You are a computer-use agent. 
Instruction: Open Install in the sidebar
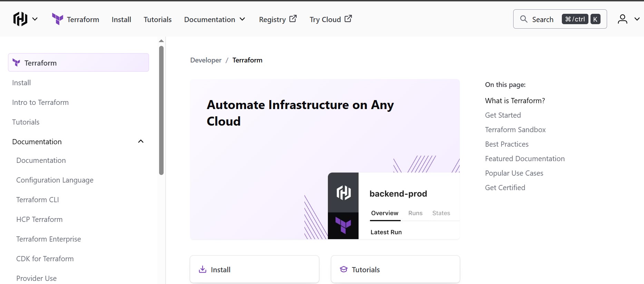[x=21, y=83]
